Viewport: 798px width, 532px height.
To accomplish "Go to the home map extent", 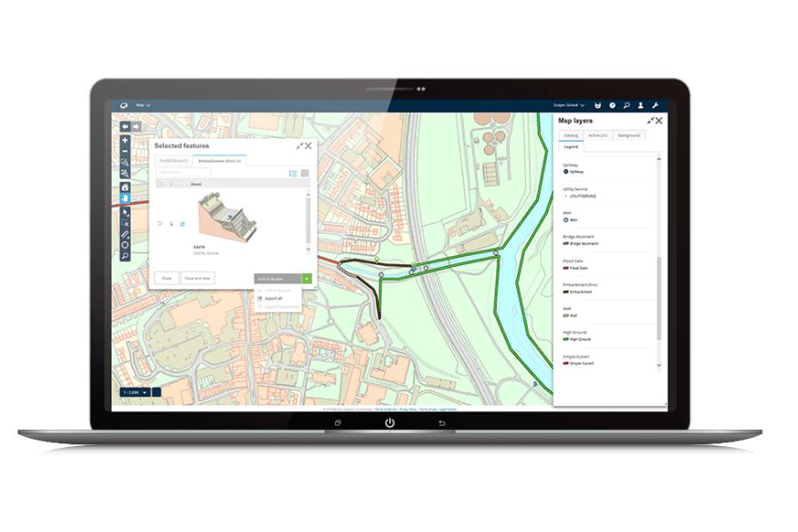I will 125,187.
